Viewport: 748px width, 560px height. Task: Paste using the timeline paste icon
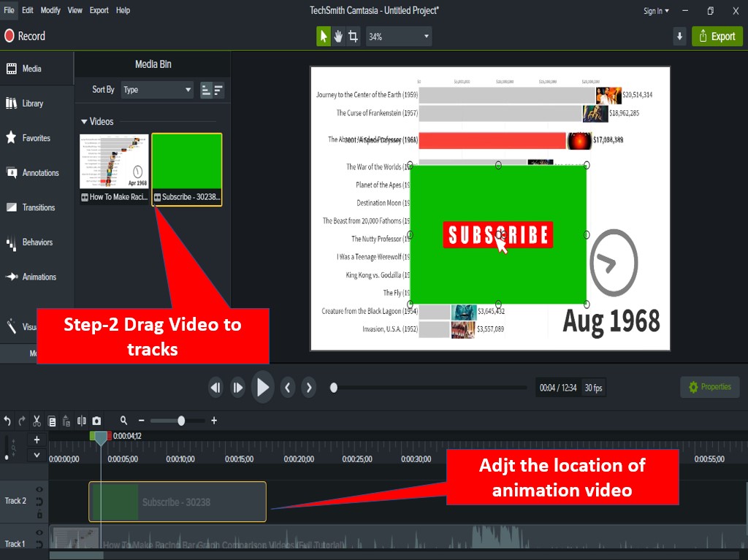[x=66, y=421]
